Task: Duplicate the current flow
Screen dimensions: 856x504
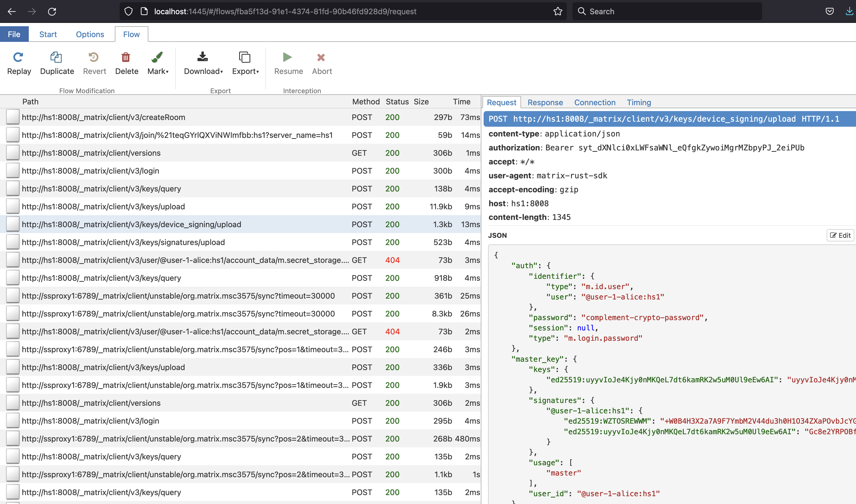Action: click(56, 63)
